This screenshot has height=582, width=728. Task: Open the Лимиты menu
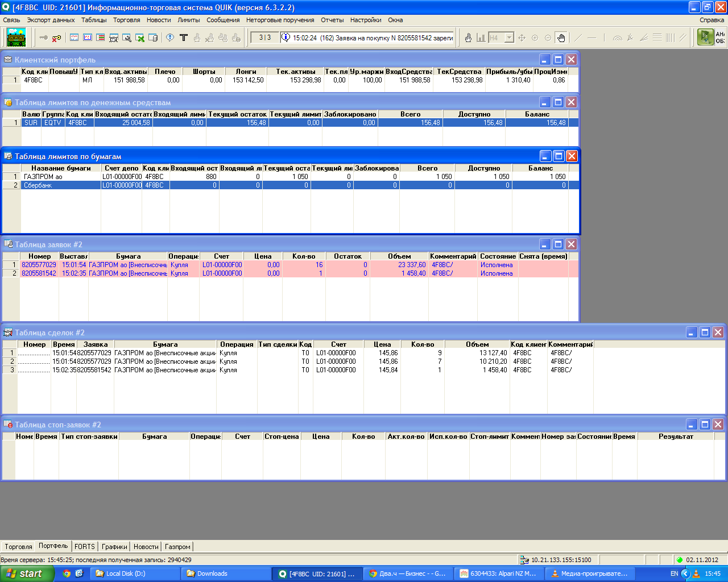(x=189, y=20)
